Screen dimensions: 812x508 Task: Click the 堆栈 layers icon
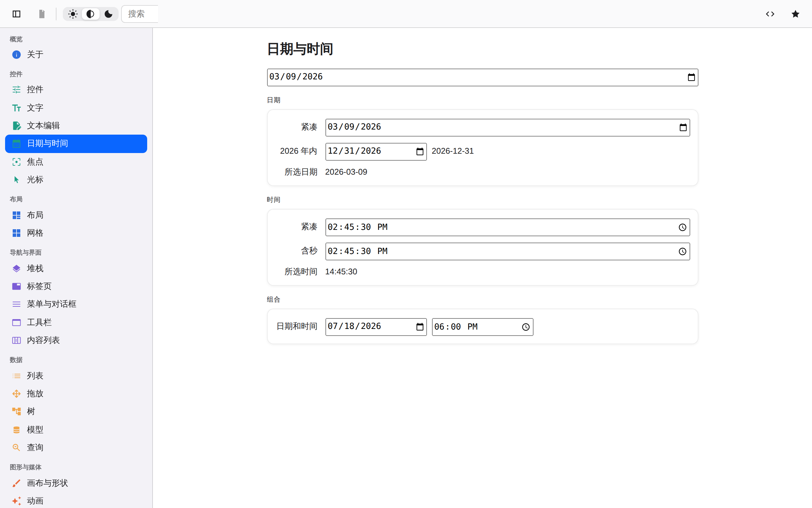(x=16, y=268)
